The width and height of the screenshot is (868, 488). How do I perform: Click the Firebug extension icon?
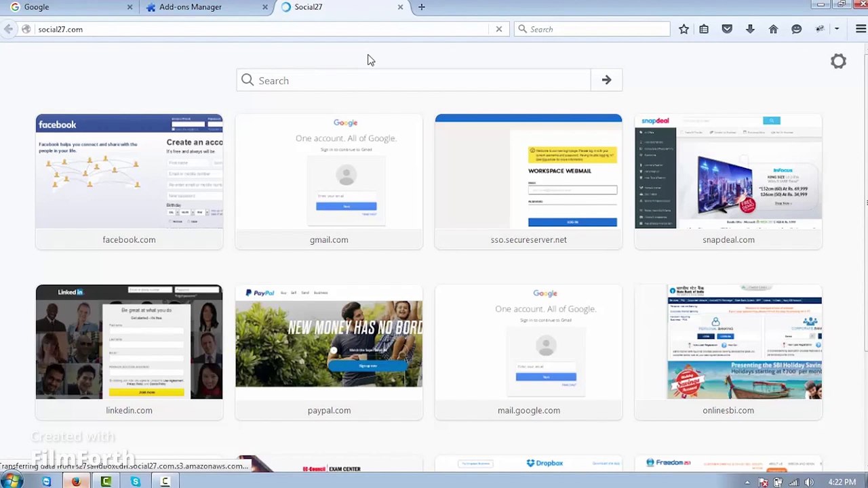coord(820,29)
